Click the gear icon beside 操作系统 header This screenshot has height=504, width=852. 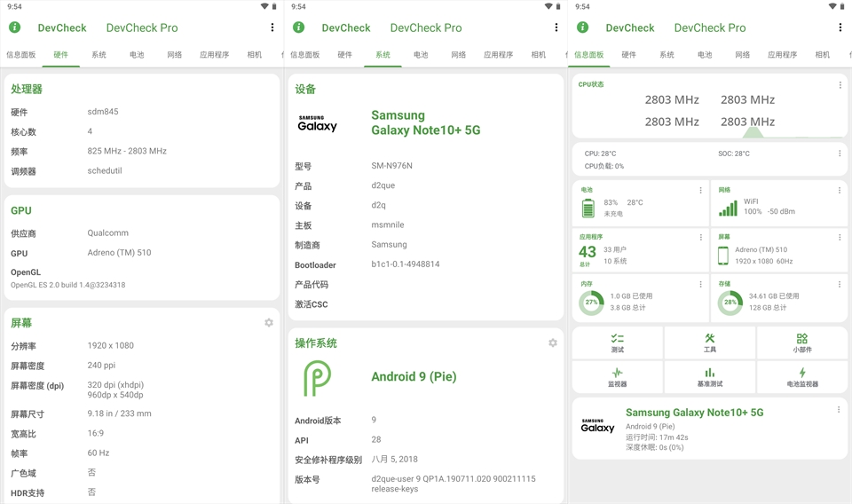[x=553, y=343]
